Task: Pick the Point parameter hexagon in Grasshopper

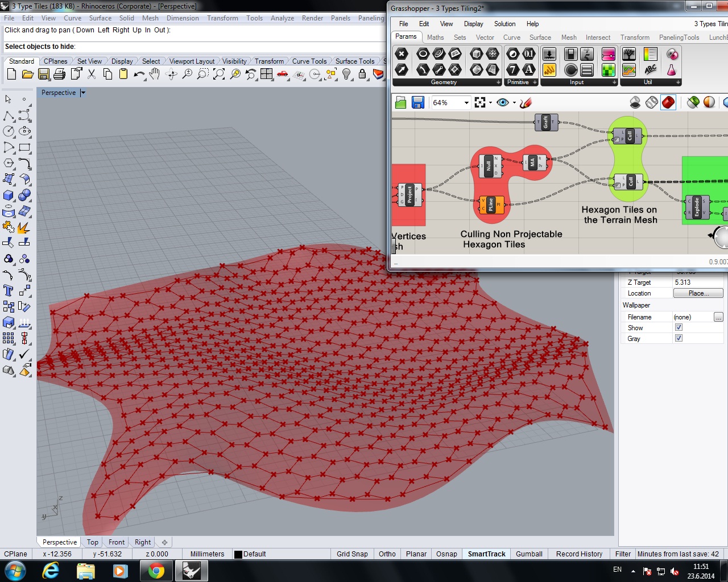Action: pyautogui.click(x=402, y=53)
